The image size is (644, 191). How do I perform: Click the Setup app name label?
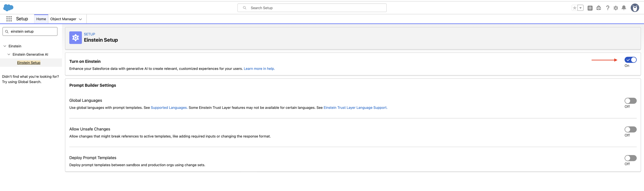[x=22, y=19]
